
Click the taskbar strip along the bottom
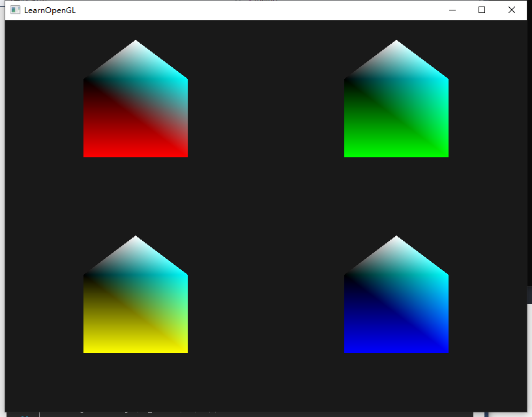pos(261,413)
